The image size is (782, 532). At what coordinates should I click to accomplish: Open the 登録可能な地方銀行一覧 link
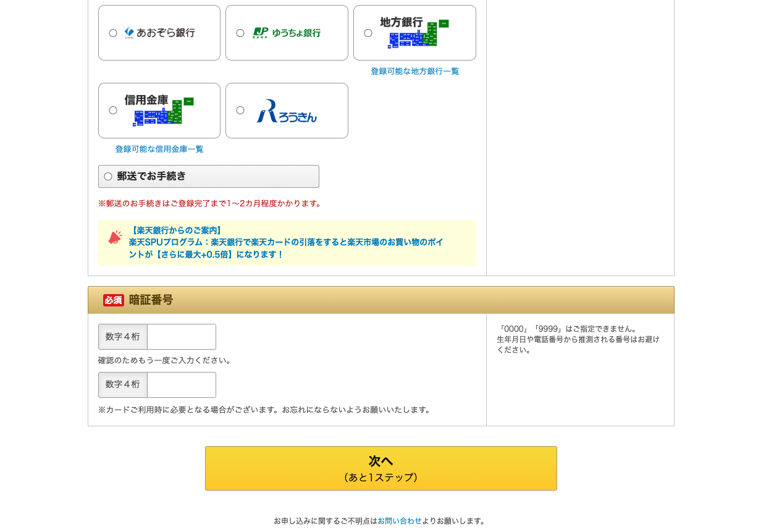pos(414,70)
